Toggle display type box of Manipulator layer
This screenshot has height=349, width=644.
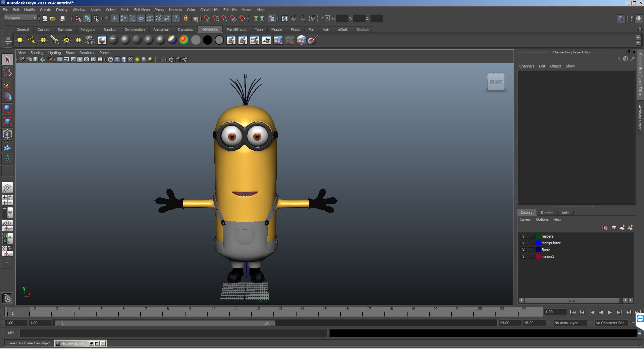pos(531,243)
